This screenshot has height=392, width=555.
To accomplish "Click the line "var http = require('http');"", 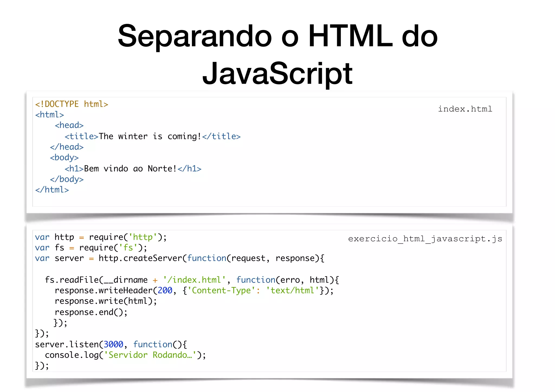I will pyautogui.click(x=101, y=237).
